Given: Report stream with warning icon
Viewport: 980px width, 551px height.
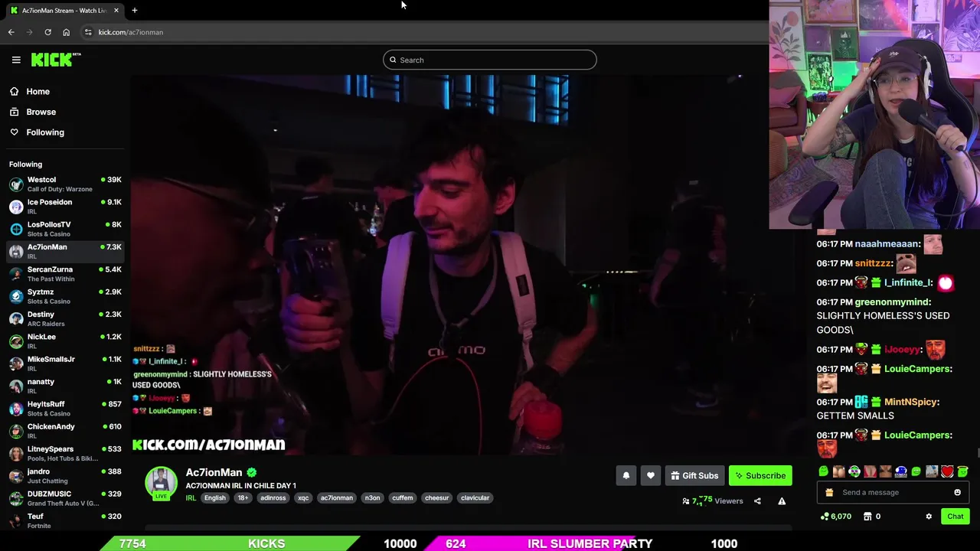Looking at the screenshot, I should click(x=782, y=501).
